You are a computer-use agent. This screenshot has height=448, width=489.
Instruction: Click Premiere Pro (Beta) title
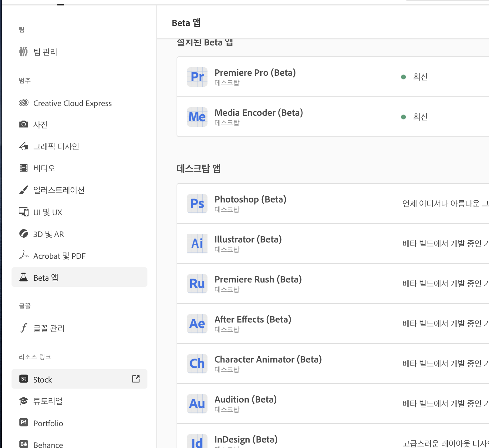click(x=255, y=73)
